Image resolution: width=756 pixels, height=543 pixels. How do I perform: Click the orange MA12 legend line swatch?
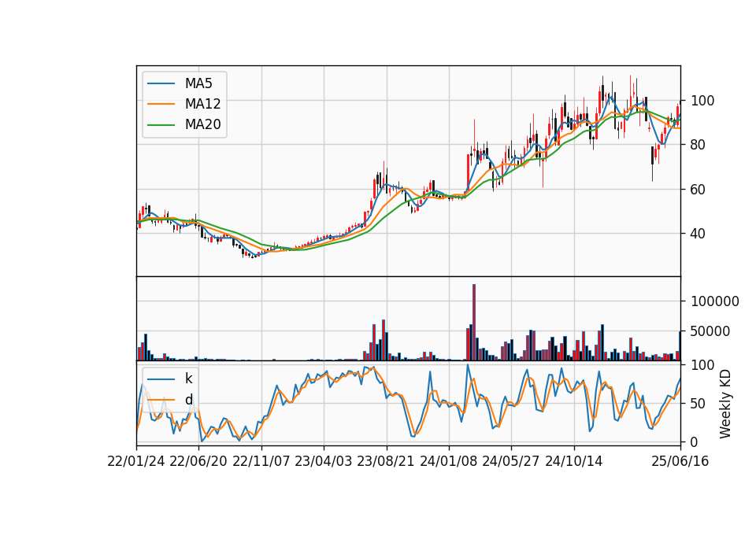pyautogui.click(x=161, y=104)
